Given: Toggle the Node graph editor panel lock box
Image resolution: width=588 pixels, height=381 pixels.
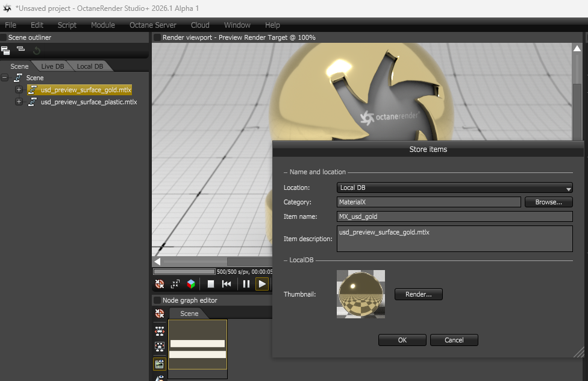Looking at the screenshot, I should click(x=157, y=300).
